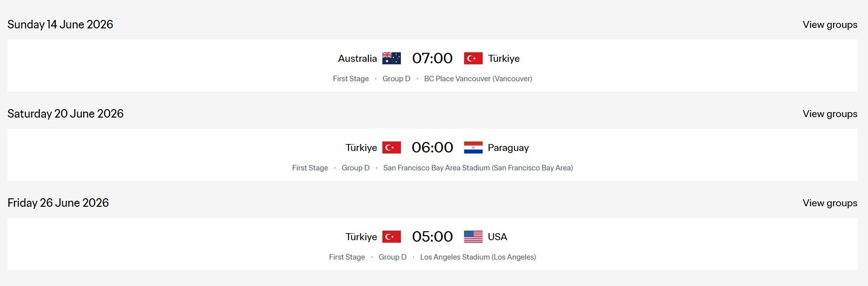Select the 06:00 kickoff time

tap(432, 147)
